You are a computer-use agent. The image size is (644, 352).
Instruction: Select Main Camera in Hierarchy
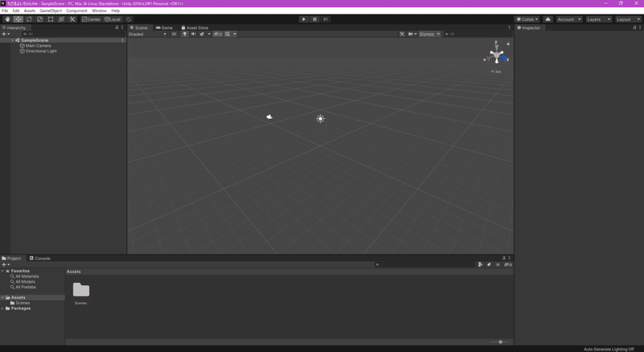38,46
